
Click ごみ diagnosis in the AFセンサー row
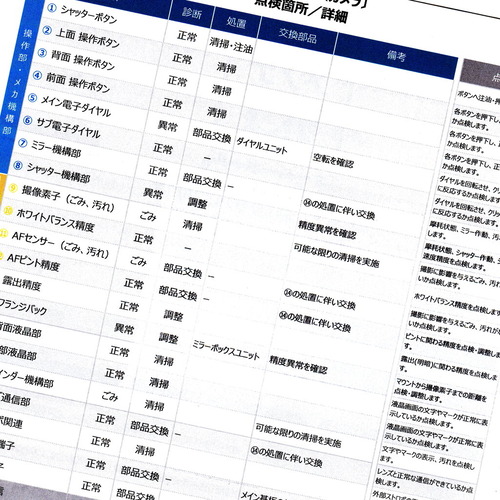[x=138, y=261]
